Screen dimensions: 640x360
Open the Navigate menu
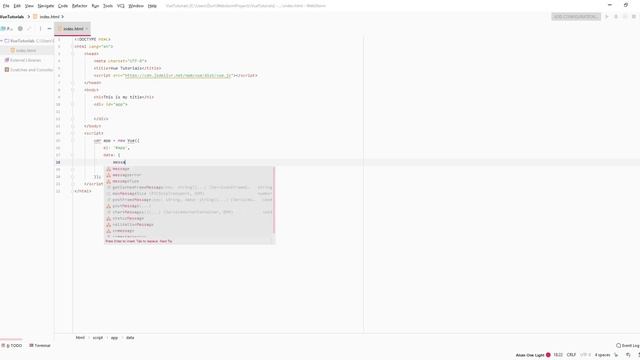tap(46, 6)
